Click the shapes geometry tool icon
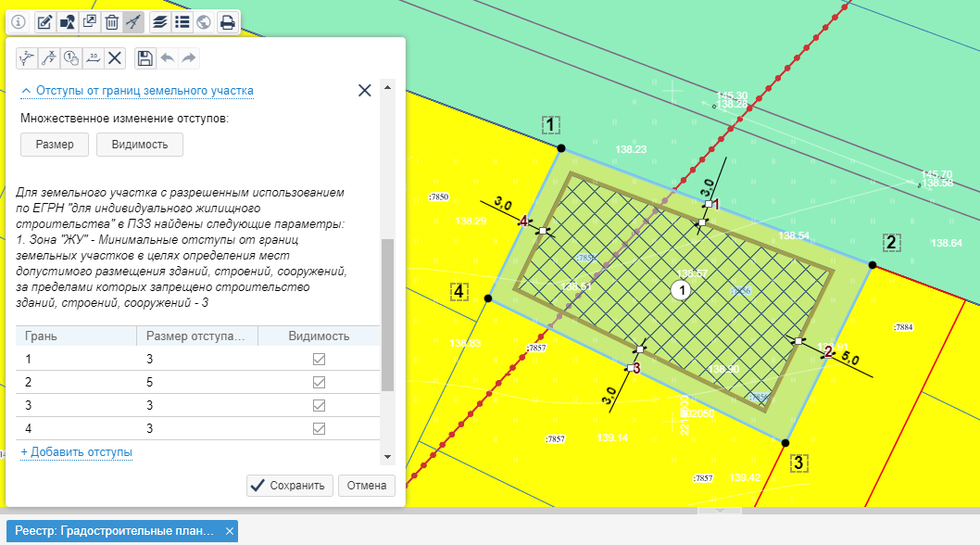Viewport: 980px width, 545px height. (x=67, y=21)
